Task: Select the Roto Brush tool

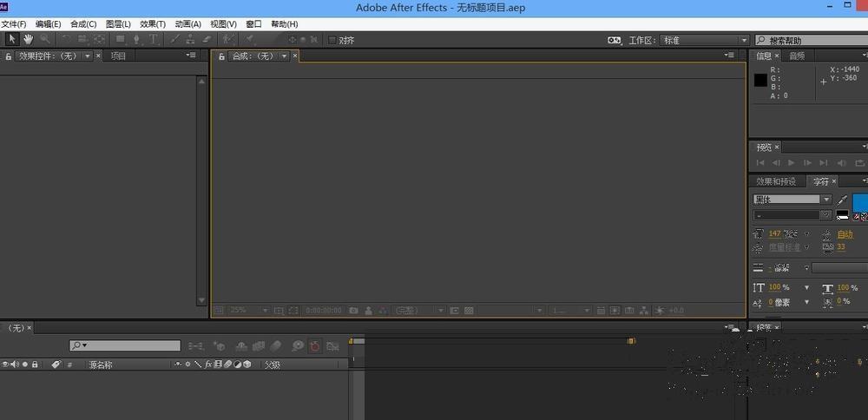Action: (x=228, y=39)
